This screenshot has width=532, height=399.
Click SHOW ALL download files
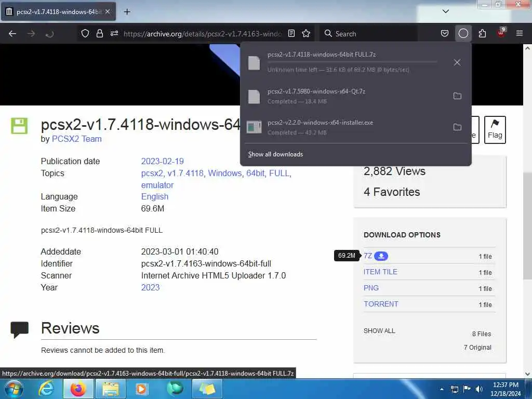point(379,331)
